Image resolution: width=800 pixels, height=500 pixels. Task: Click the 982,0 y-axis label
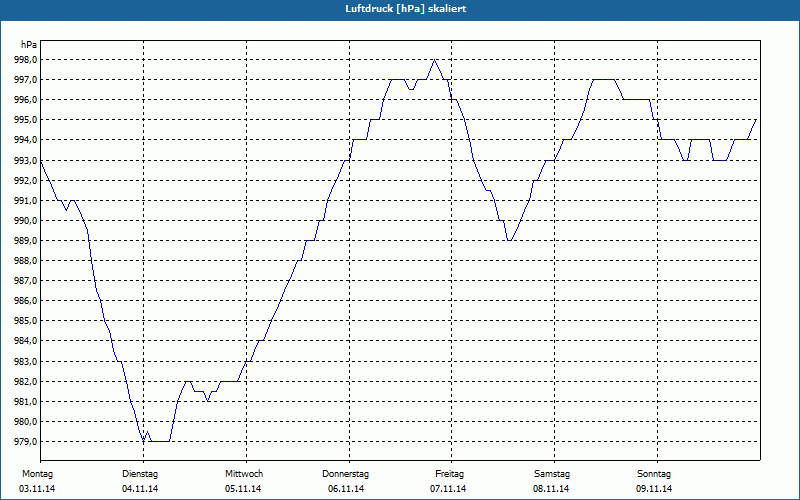pos(26,382)
